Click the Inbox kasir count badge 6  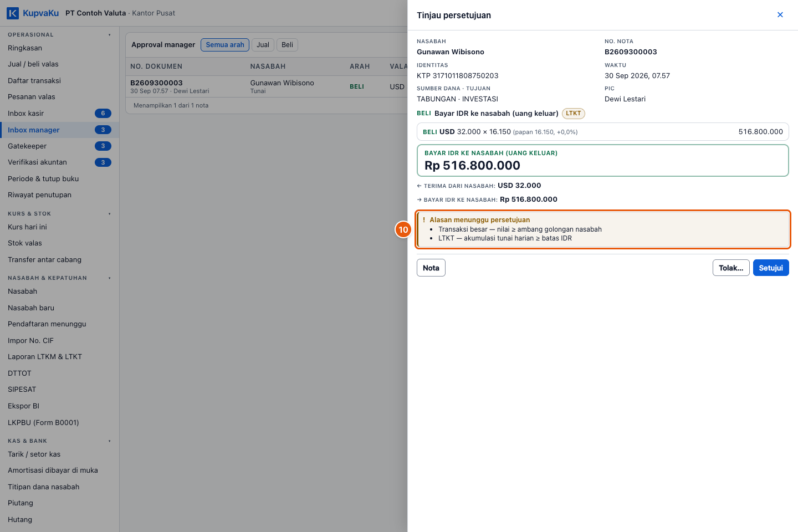pyautogui.click(x=103, y=114)
